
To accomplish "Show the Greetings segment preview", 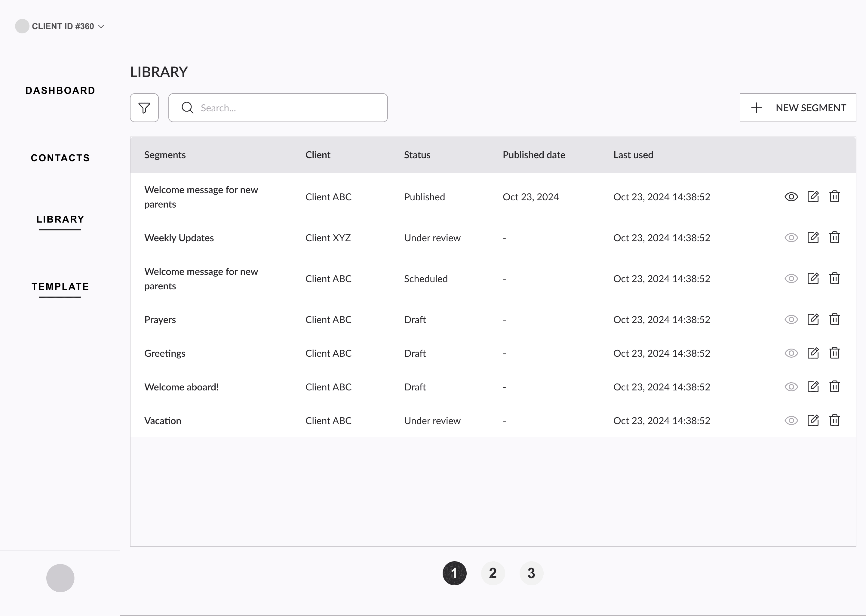I will (791, 353).
